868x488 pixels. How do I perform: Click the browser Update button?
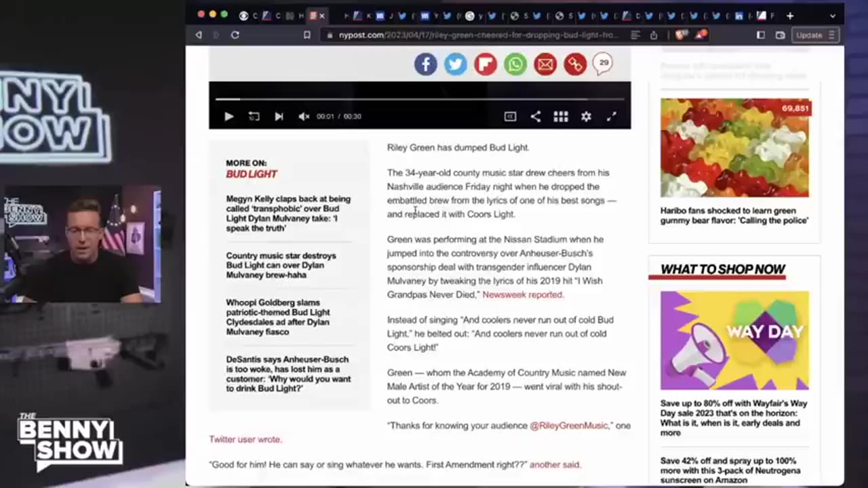816,35
